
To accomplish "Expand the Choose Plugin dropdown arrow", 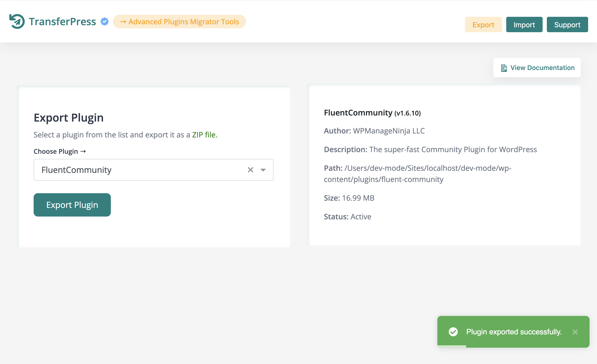I will [x=263, y=170].
